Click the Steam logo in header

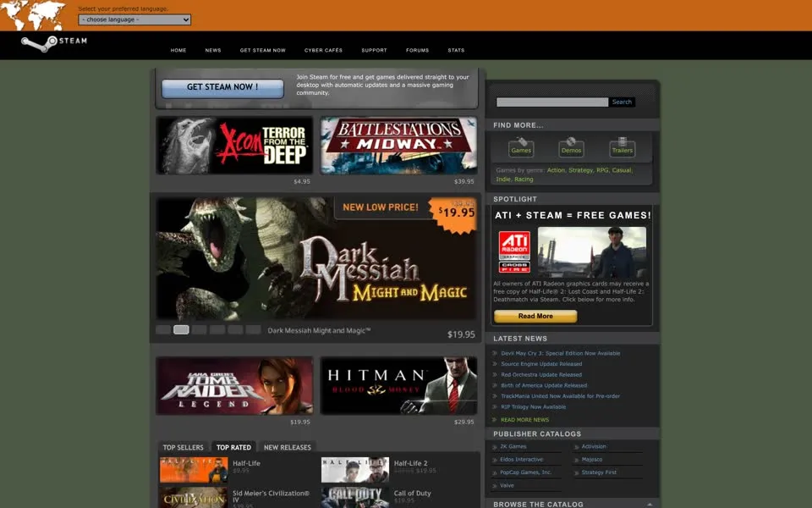54,43
